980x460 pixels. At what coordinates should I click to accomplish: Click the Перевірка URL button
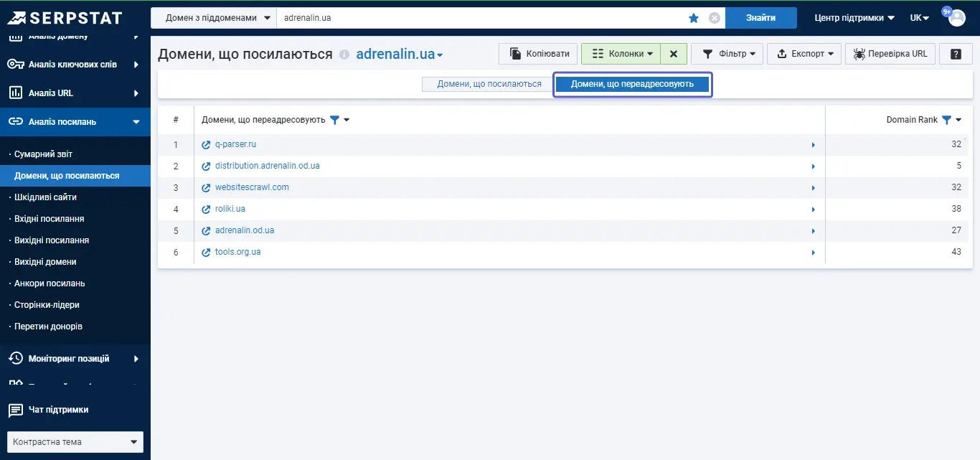click(890, 54)
